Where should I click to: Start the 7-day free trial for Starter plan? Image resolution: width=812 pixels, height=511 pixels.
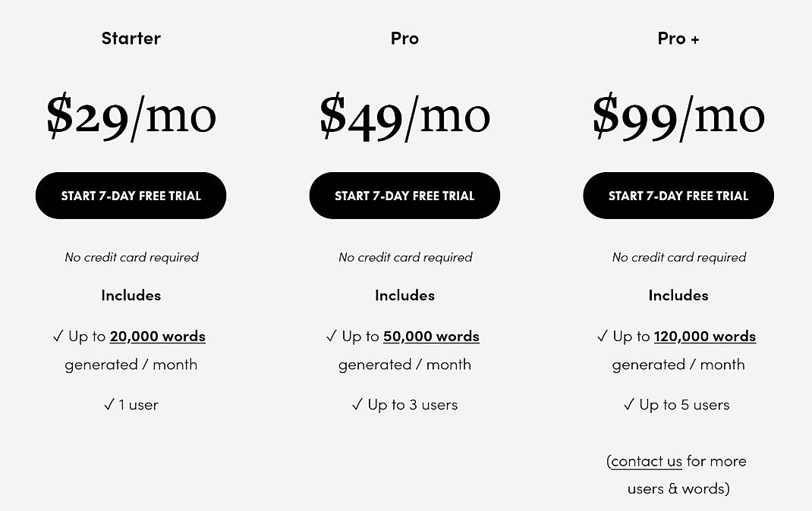(x=131, y=195)
